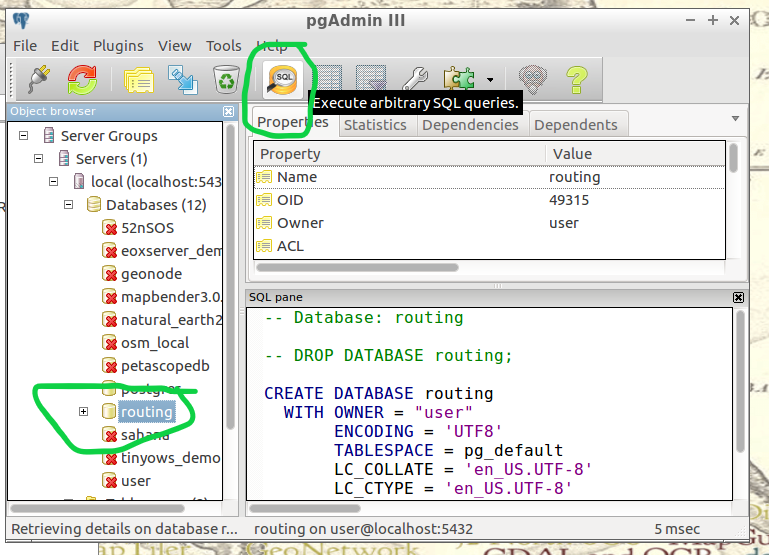
Task: Open the yellow question mark Help icon
Action: [x=576, y=79]
